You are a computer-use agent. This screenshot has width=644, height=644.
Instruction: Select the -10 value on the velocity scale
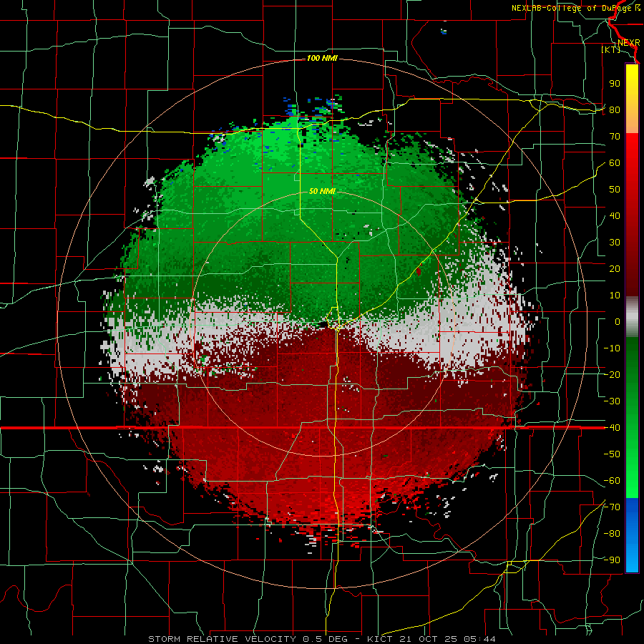[x=612, y=348]
